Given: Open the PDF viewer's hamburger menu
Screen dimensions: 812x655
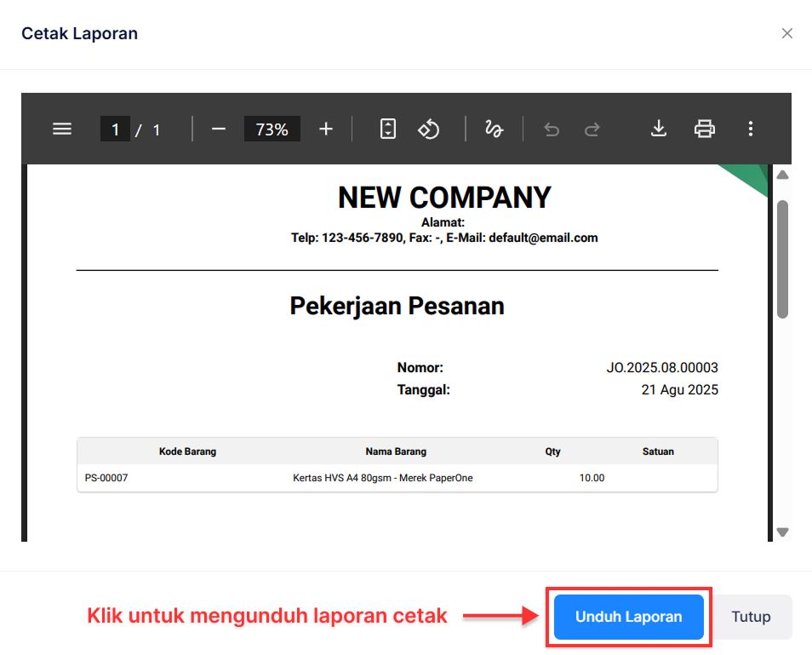Looking at the screenshot, I should [x=61, y=129].
